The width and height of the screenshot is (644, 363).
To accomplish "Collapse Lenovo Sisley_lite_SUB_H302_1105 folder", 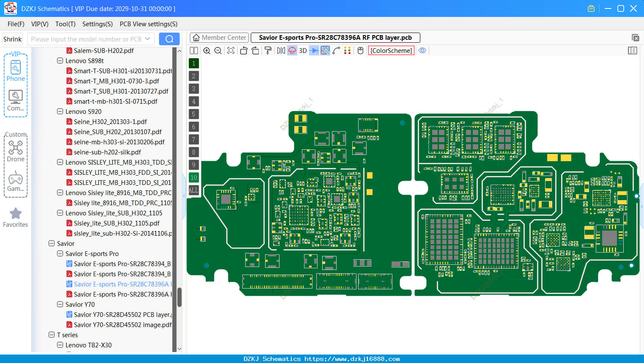I will coord(60,213).
